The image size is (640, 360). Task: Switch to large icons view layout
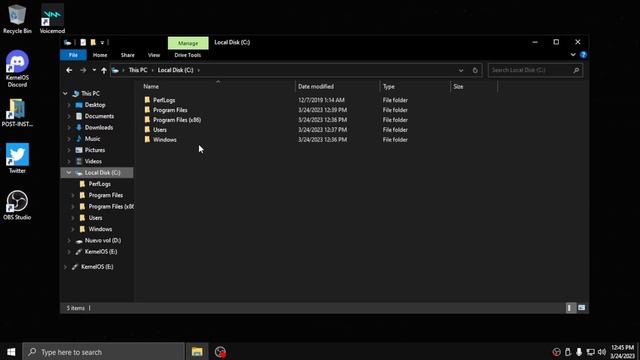pyautogui.click(x=582, y=308)
